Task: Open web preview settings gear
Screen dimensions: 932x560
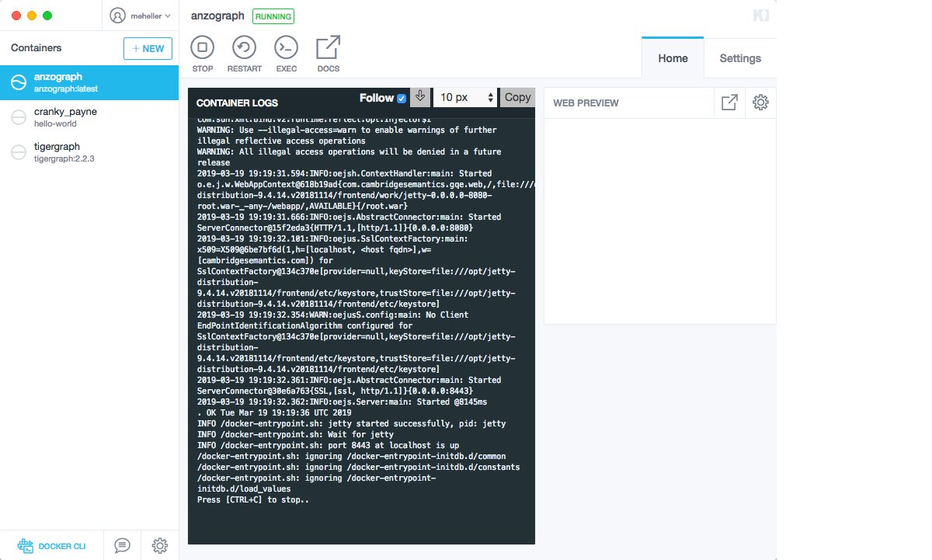Action: point(760,103)
